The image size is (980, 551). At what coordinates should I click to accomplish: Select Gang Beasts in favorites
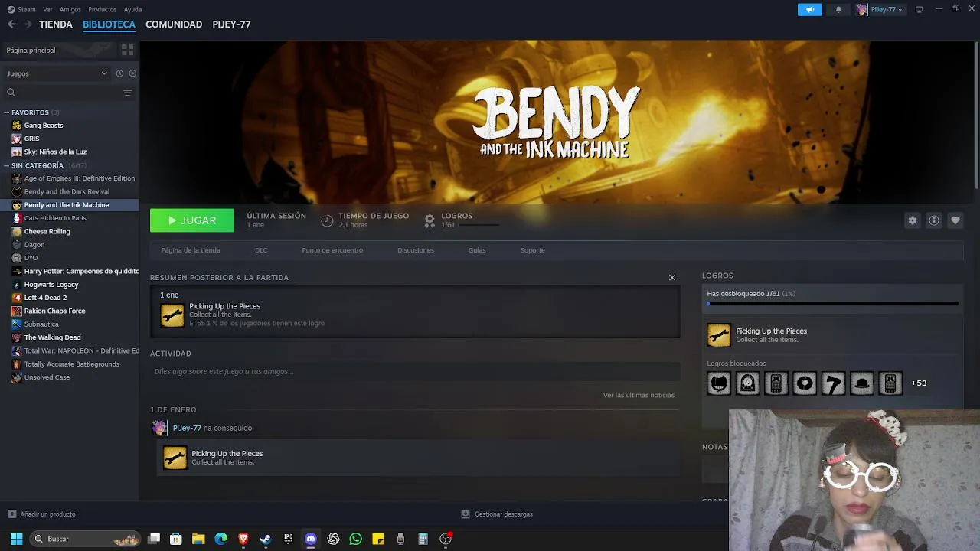(x=44, y=126)
